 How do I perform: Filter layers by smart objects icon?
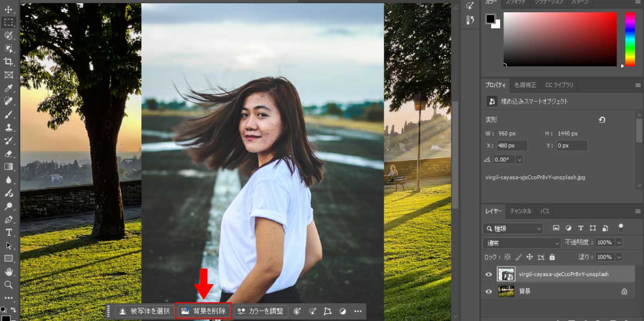tap(605, 228)
